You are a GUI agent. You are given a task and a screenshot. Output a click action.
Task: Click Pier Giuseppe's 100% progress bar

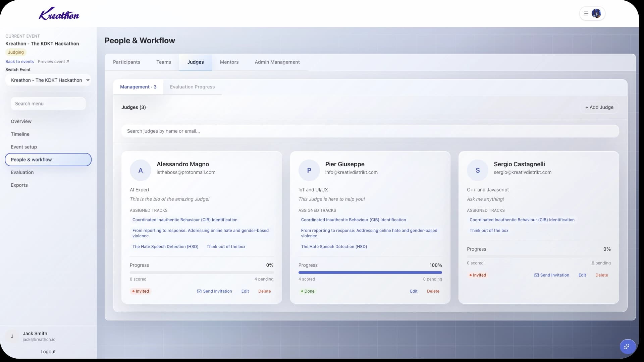[x=370, y=273]
